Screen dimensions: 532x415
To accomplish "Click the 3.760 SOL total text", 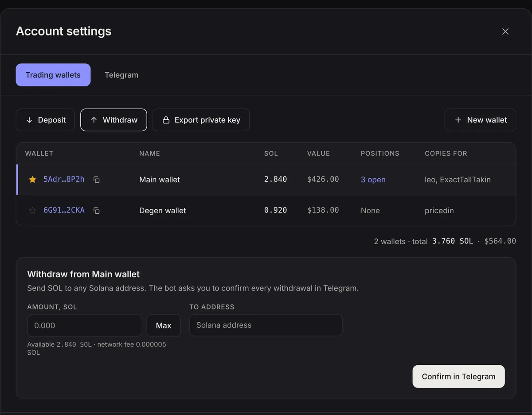I will [x=453, y=241].
